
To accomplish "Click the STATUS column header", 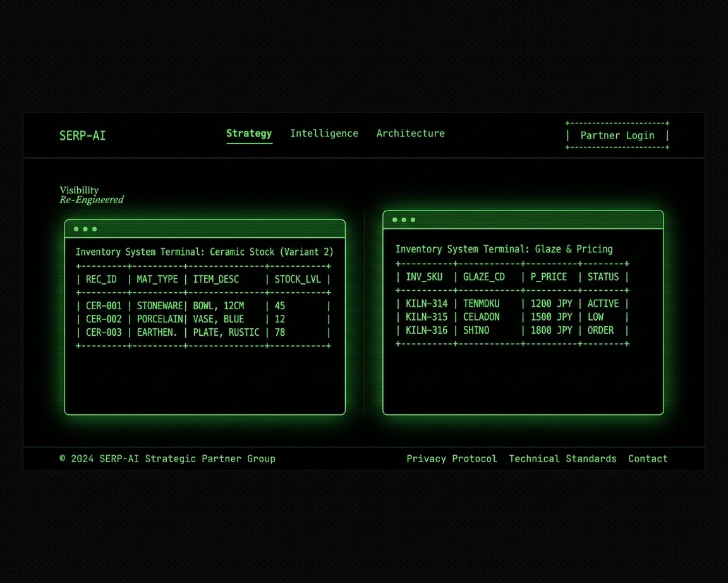I will click(x=603, y=277).
